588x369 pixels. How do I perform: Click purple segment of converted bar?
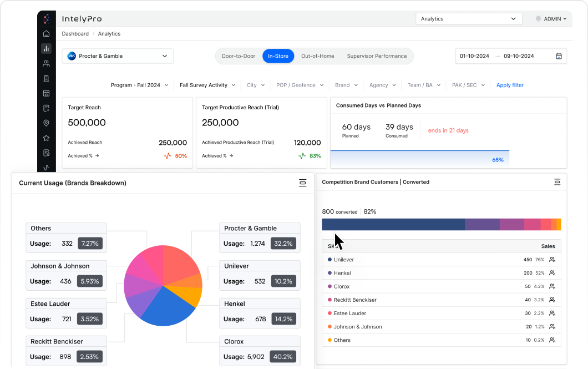coord(482,224)
